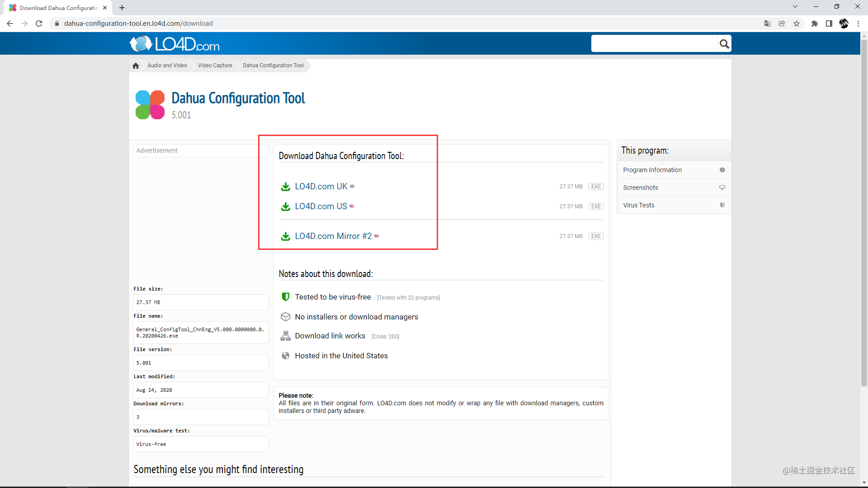Click EXE badge on LO4D.com US row
The width and height of the screenshot is (868, 488).
pyautogui.click(x=596, y=206)
